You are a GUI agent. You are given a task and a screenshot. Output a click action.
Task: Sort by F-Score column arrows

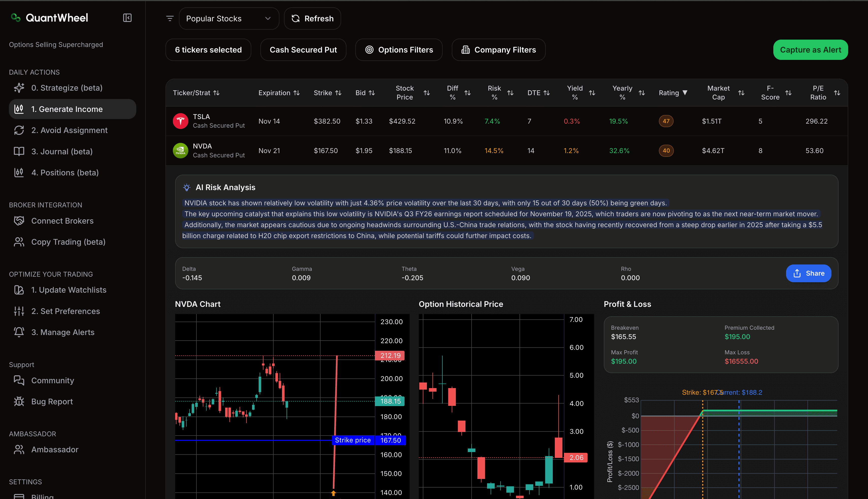789,93
